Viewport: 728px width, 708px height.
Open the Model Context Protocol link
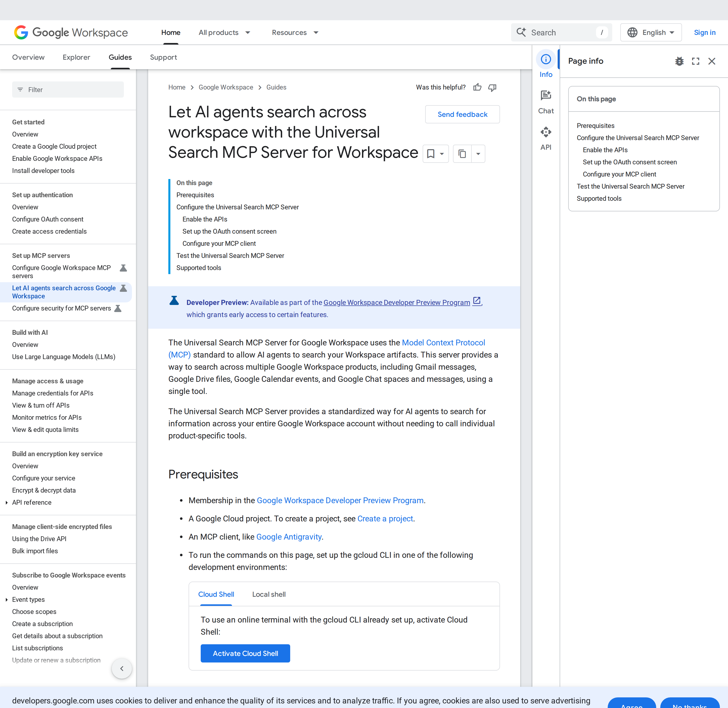(x=443, y=342)
